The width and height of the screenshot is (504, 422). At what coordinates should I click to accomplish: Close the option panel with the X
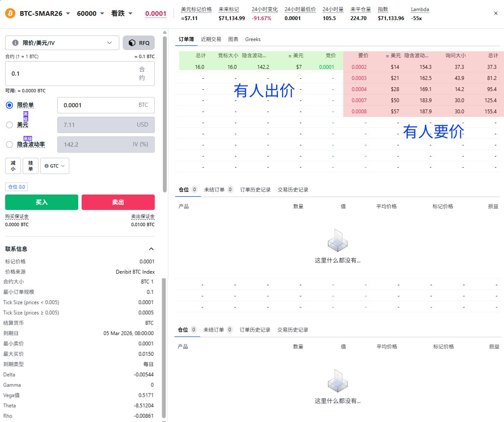(495, 13)
